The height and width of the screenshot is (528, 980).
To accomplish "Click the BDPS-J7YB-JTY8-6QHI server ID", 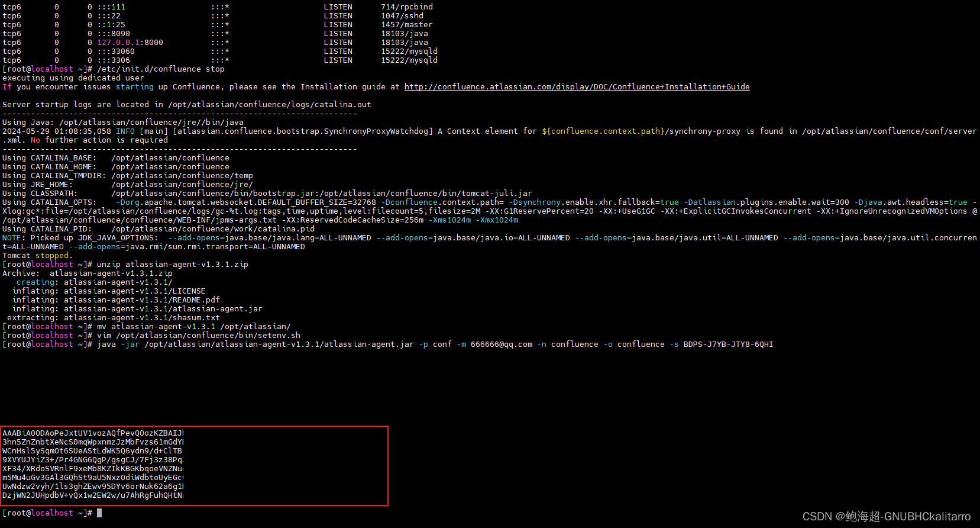I will pos(728,345).
